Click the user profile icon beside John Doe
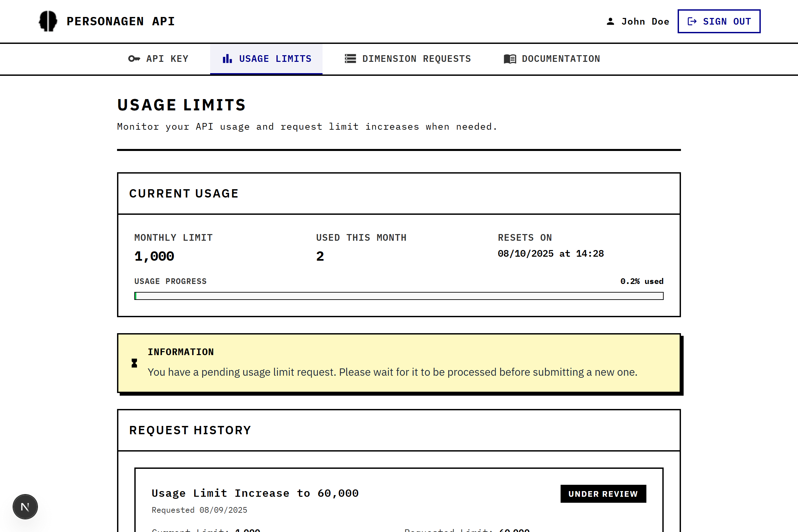798x532 pixels. click(610, 21)
